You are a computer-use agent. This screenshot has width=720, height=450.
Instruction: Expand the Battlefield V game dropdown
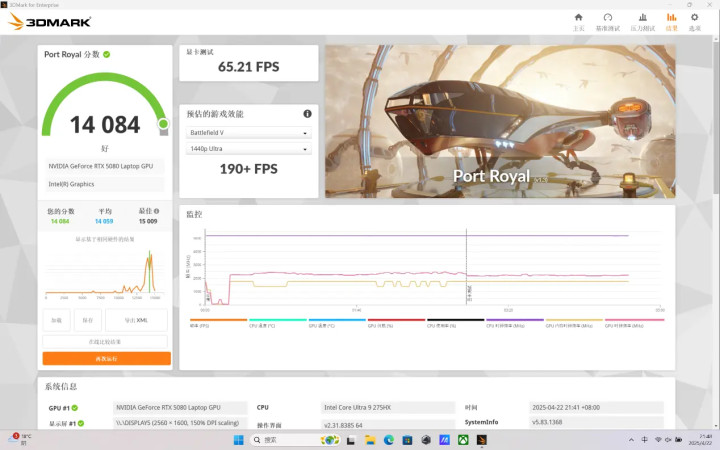click(248, 133)
